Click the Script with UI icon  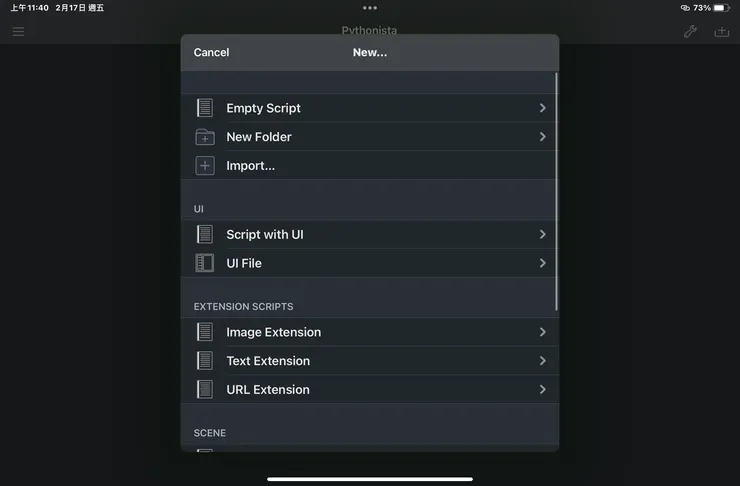point(205,235)
